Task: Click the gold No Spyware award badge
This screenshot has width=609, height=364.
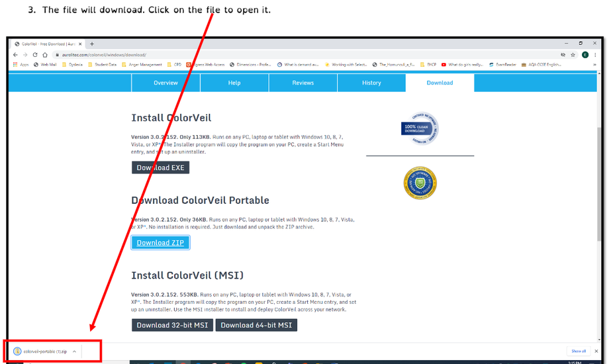Action: click(420, 183)
